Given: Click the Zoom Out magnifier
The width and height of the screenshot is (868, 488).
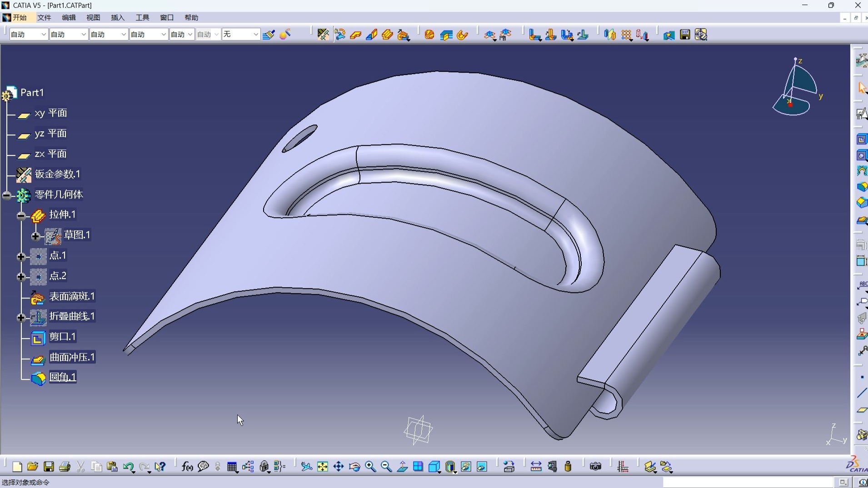Looking at the screenshot, I should [x=386, y=467].
